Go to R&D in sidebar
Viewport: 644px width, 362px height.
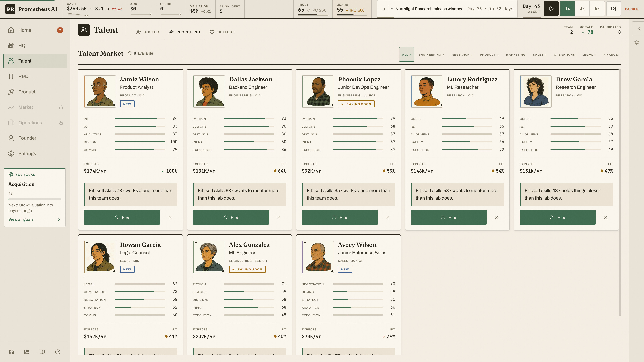click(35, 76)
